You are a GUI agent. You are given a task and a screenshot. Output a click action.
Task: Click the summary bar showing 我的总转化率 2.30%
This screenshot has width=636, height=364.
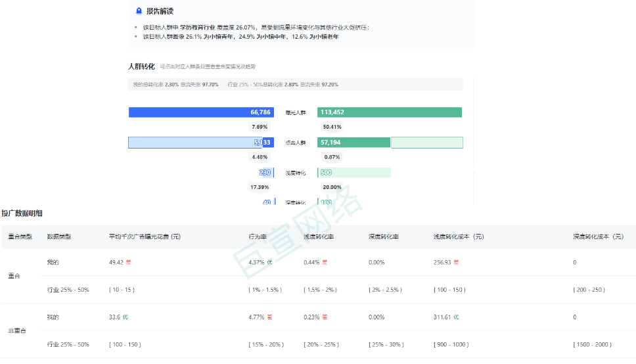tap(295, 84)
